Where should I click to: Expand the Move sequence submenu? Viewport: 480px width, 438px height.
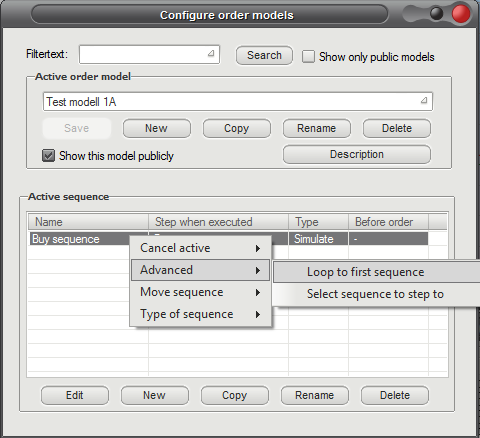200,292
